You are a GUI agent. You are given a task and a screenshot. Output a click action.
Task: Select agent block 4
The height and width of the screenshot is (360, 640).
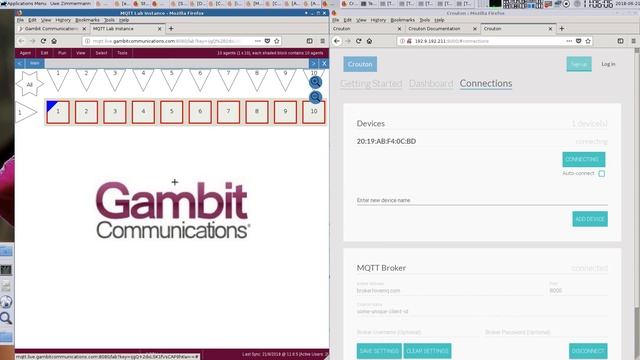143,112
